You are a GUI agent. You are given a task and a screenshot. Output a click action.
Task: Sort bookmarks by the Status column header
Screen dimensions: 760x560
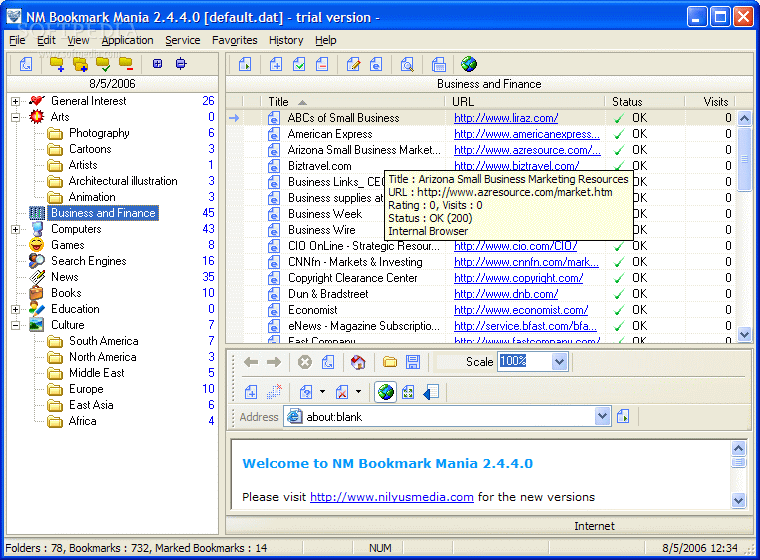[645, 101]
